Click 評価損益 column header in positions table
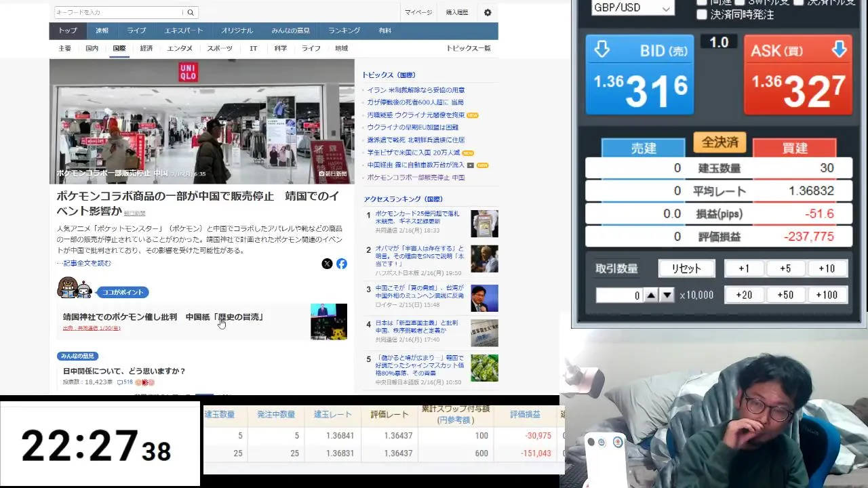The width and height of the screenshot is (868, 488). [525, 415]
